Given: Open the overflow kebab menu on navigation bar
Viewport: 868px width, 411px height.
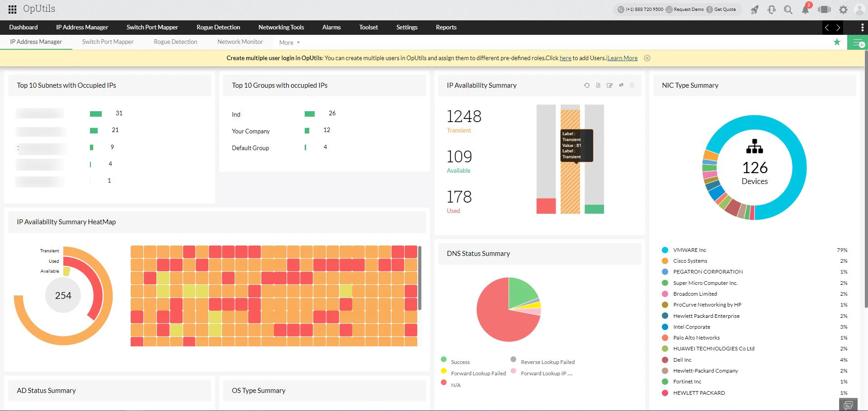Looking at the screenshot, I should [863, 27].
